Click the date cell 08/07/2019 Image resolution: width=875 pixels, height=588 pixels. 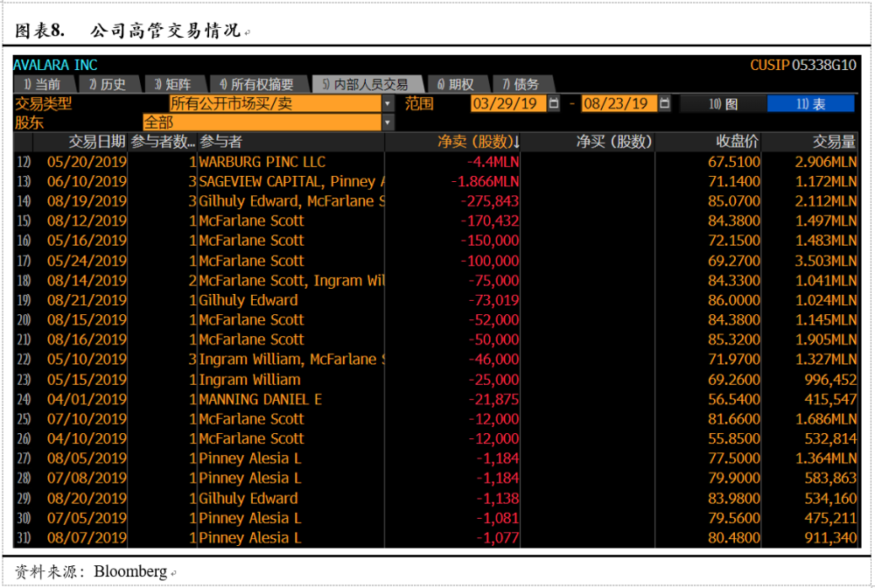click(87, 538)
